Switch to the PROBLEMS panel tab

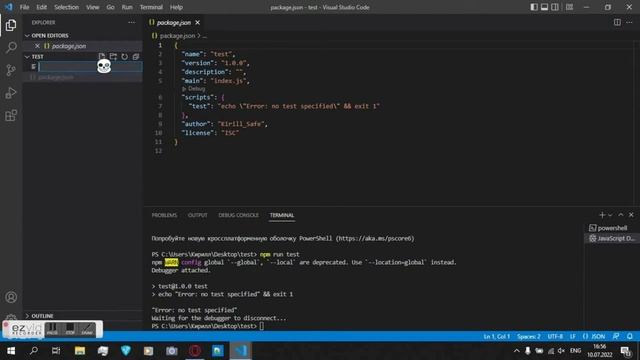(x=164, y=215)
